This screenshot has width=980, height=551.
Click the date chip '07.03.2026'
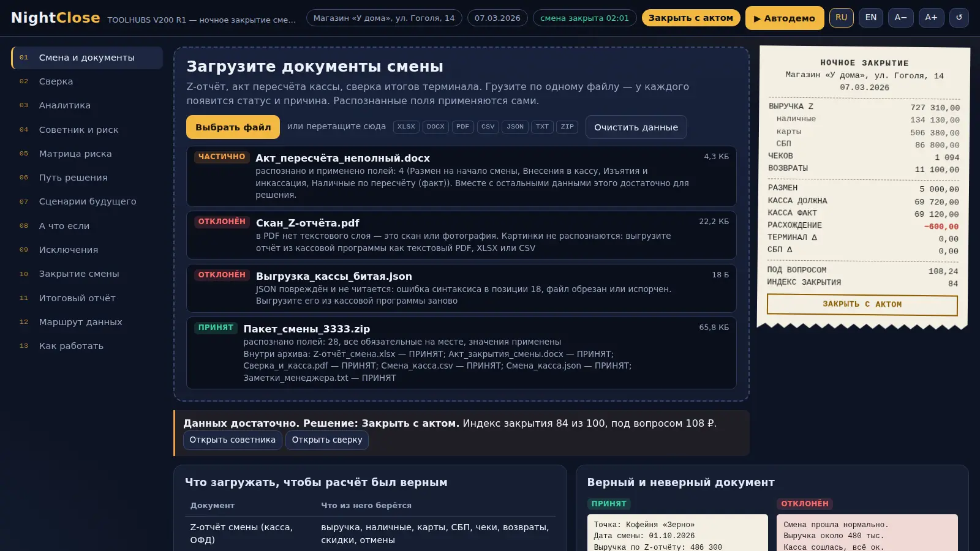497,18
